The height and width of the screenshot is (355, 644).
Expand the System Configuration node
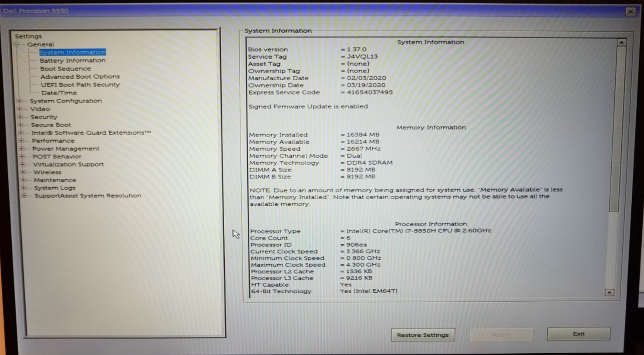[19, 101]
